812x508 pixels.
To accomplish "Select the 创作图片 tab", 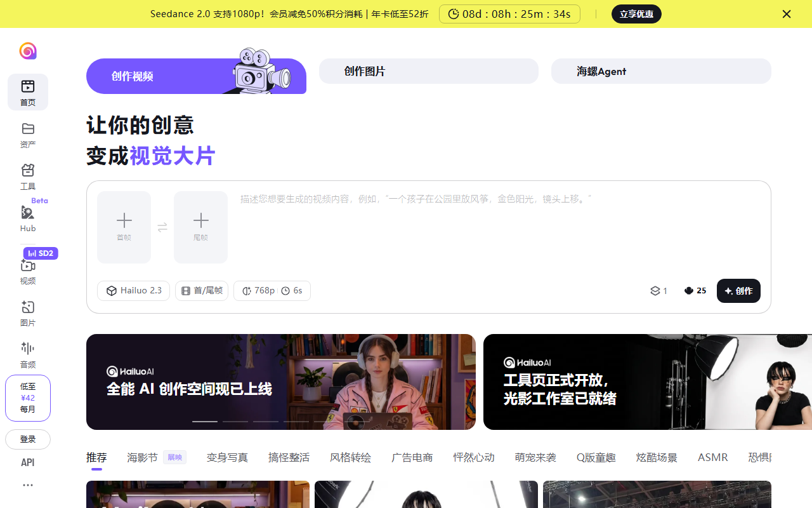I will click(x=429, y=71).
